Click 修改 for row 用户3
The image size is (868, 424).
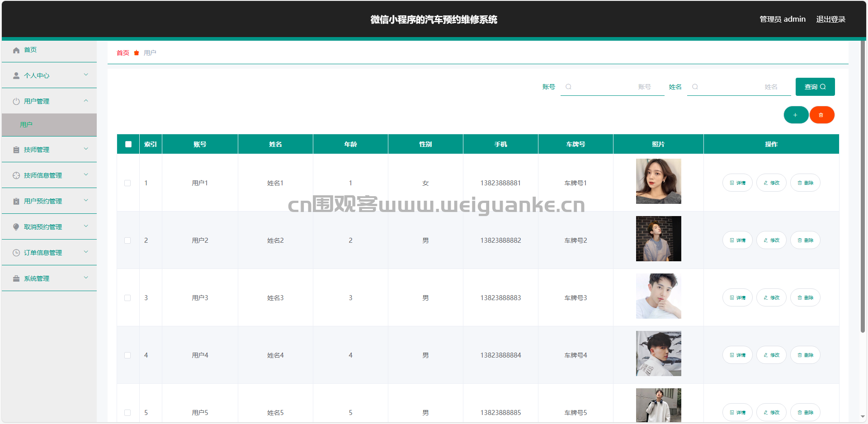[771, 298]
